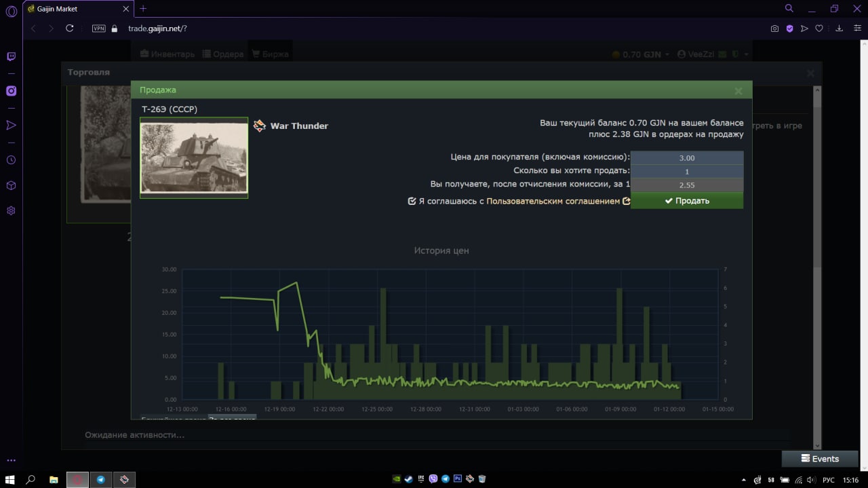Click the War Thunder game icon
The image size is (868, 488).
coord(260,126)
